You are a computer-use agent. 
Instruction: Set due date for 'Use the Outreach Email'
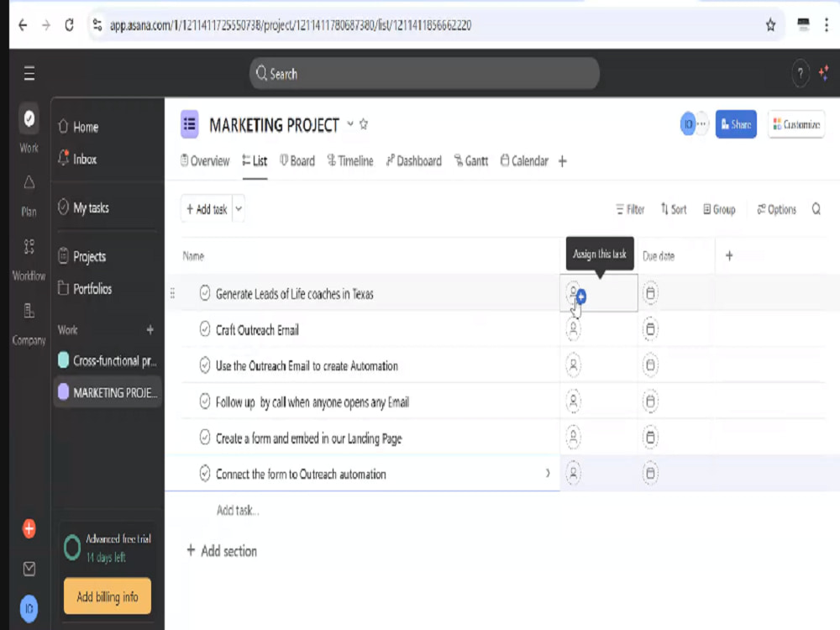[x=650, y=365]
